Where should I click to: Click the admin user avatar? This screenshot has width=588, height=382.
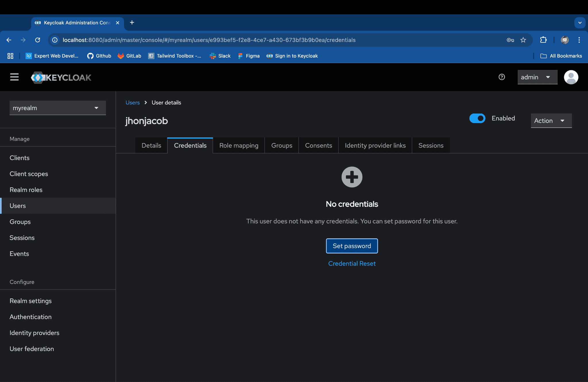[x=571, y=77]
